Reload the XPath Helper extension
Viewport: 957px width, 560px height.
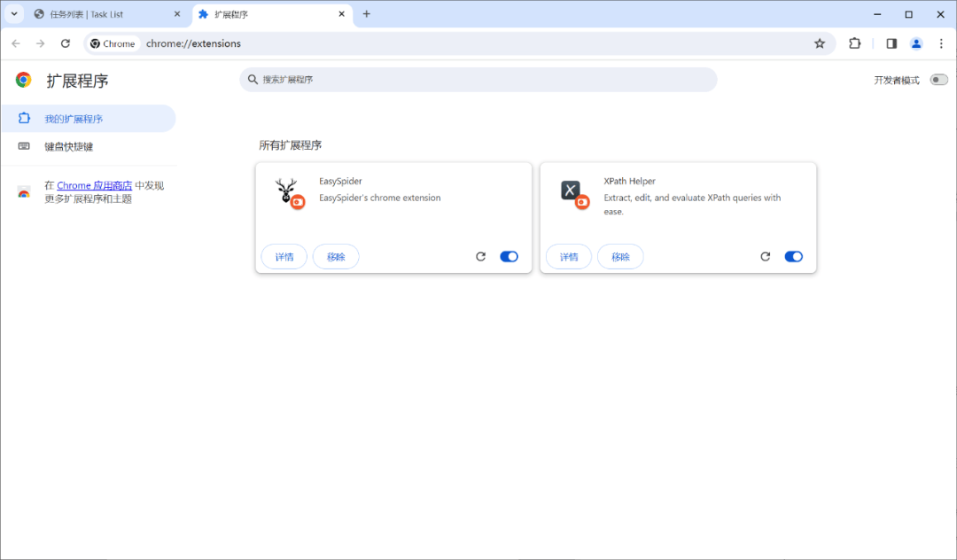pyautogui.click(x=766, y=257)
